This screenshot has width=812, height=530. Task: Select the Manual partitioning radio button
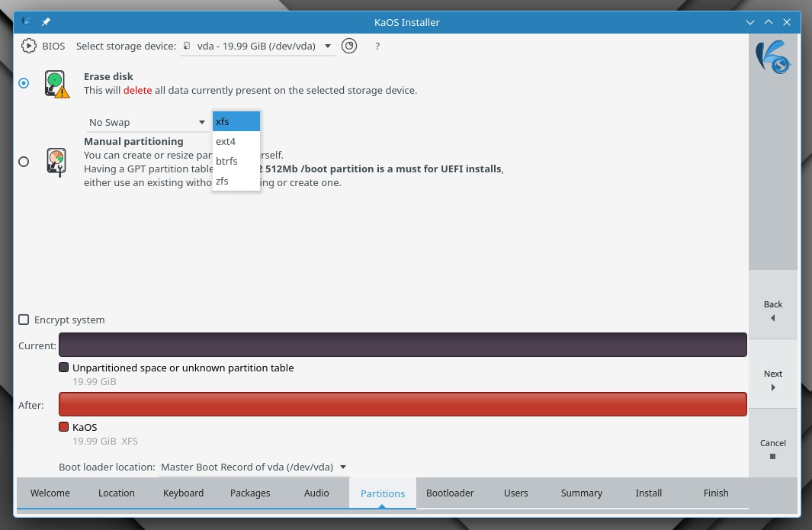(24, 162)
